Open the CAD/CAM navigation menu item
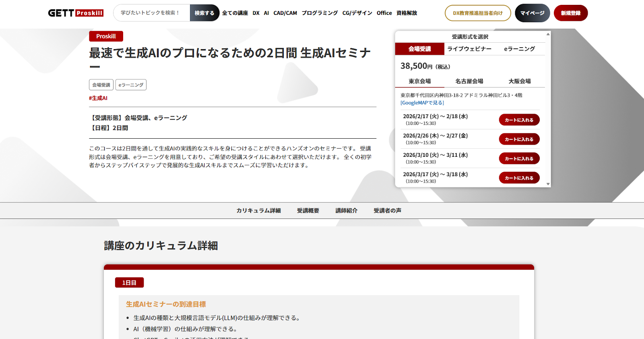 [285, 13]
